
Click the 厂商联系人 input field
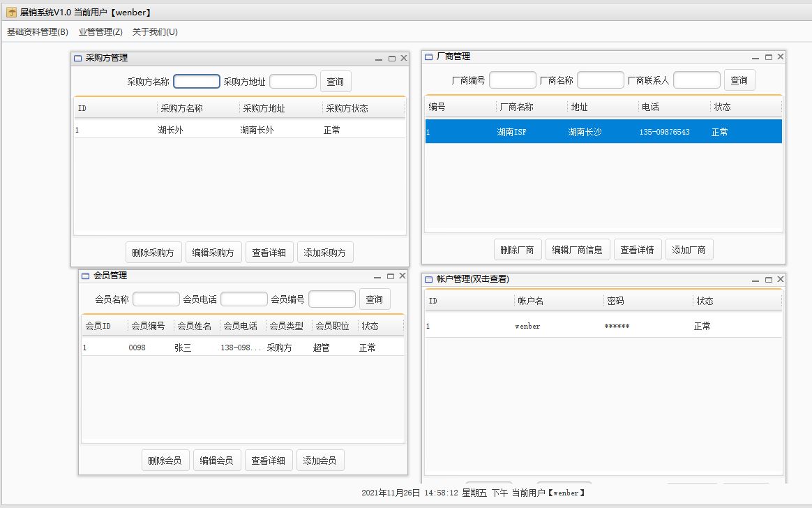[x=696, y=80]
